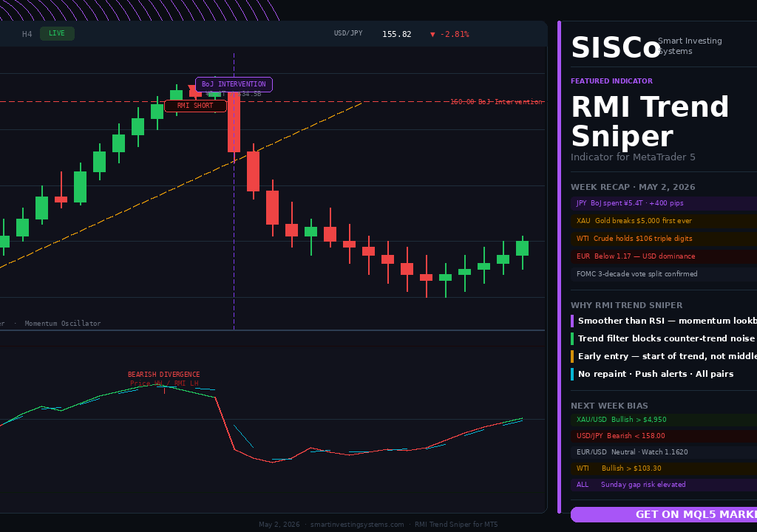Screen dimensions: 757x532
Task: Click the SISCo logo
Action: (616, 47)
